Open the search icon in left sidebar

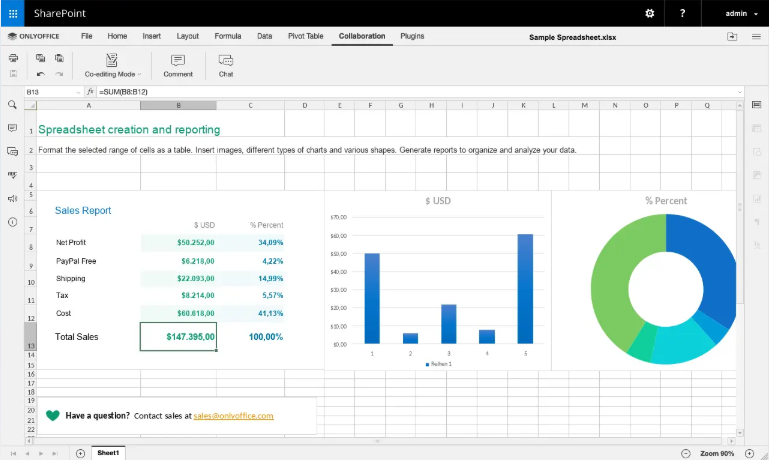point(12,104)
